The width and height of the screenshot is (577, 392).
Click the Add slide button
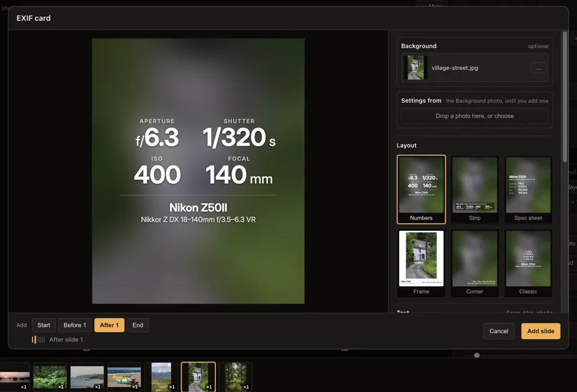coord(540,331)
